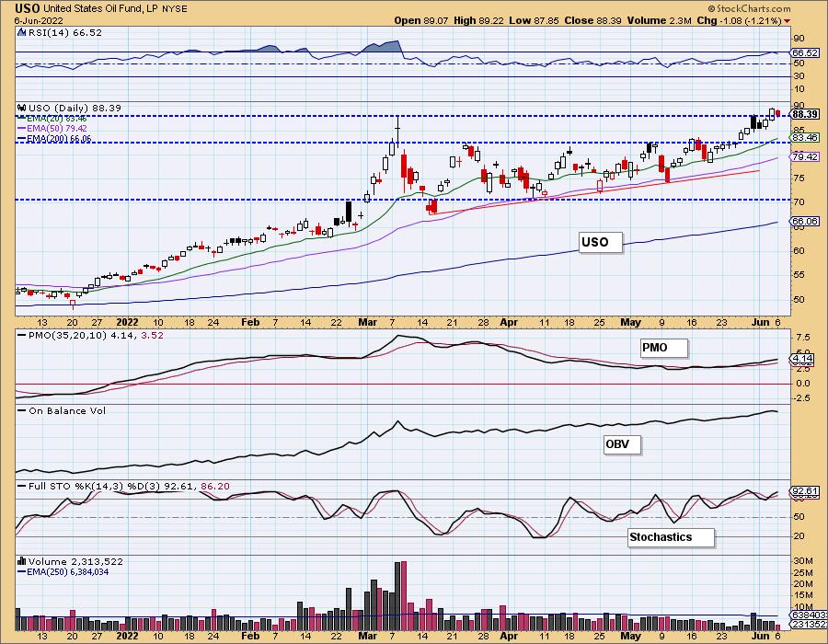Click the line marker beside Full STO

pos(22,486)
